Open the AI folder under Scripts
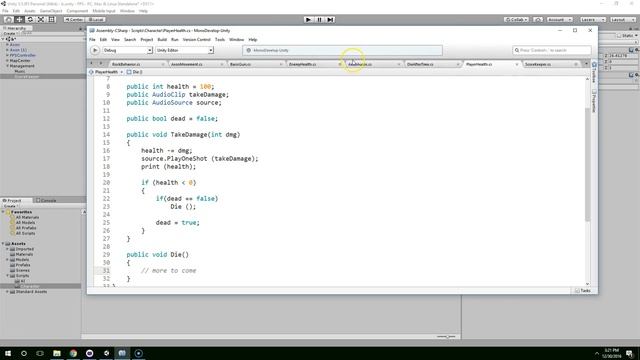This screenshot has height=360, width=640. point(22,281)
